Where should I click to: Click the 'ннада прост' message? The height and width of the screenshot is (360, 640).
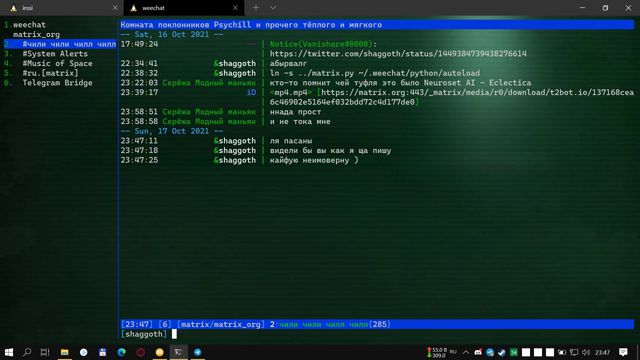point(295,112)
